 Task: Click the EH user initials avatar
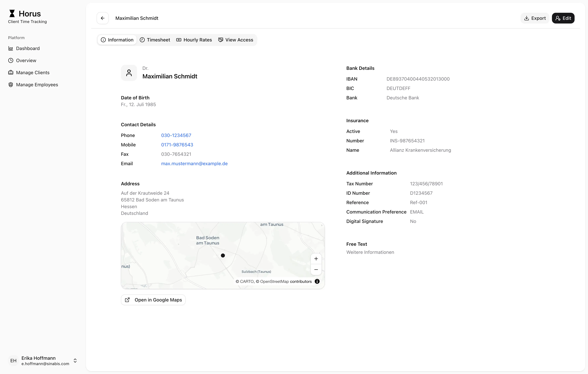pyautogui.click(x=13, y=361)
